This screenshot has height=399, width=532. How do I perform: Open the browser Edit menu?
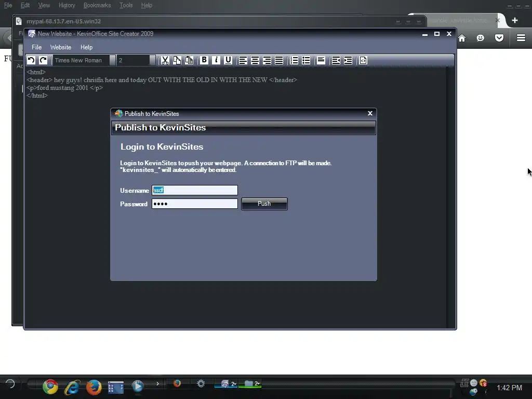coord(25,5)
